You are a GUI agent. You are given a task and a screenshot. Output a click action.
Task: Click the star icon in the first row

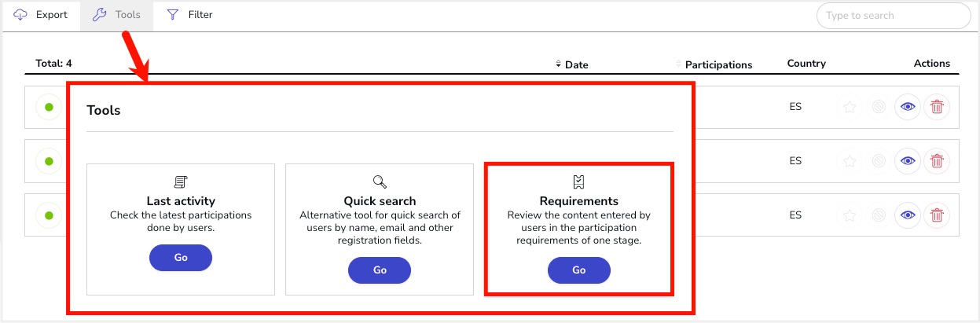click(850, 108)
